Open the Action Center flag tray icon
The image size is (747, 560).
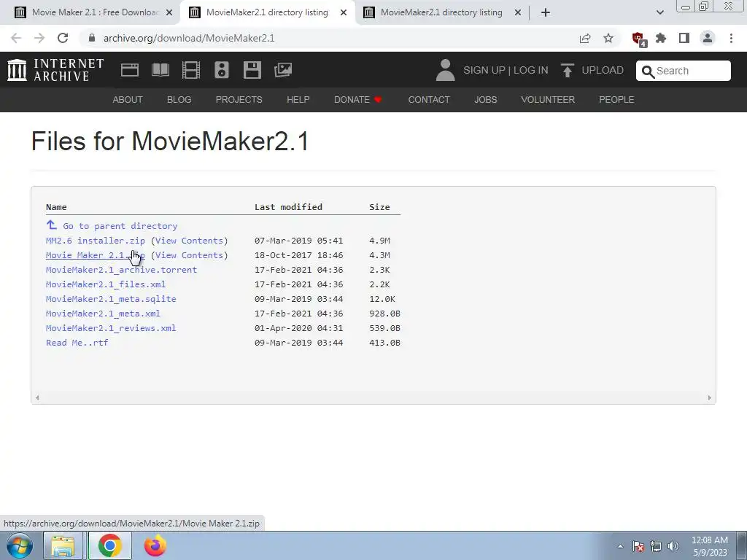[638, 546]
